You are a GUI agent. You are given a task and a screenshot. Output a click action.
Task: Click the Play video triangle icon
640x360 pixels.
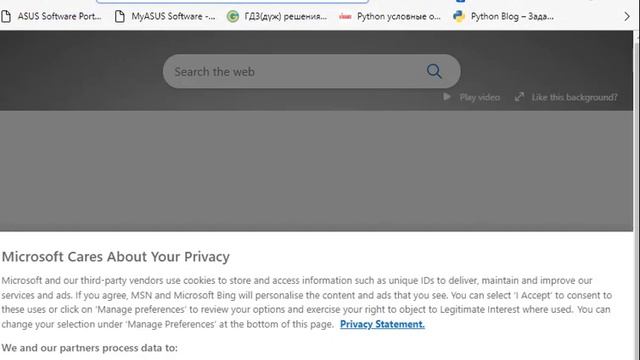click(x=447, y=97)
